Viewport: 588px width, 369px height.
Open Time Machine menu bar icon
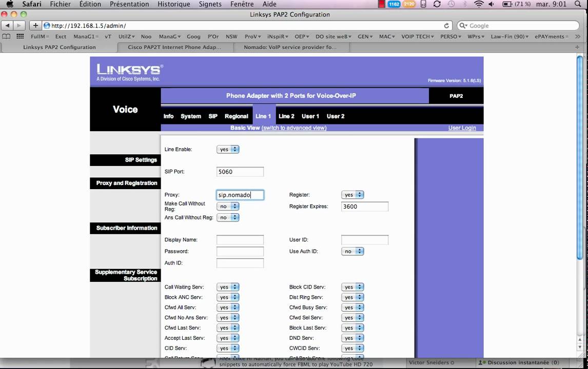[451, 4]
